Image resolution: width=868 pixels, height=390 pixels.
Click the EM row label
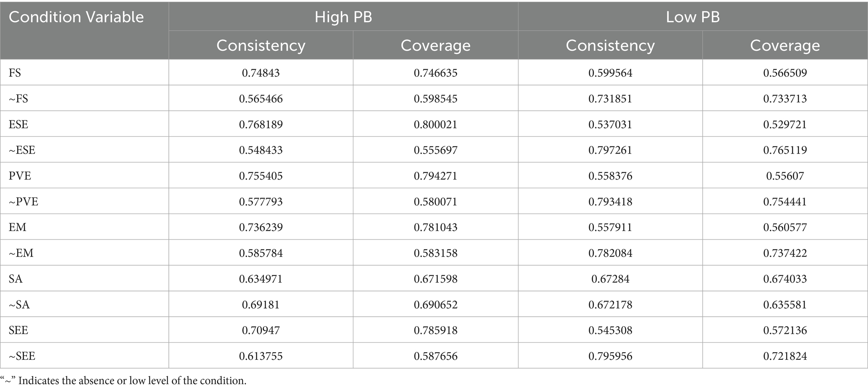(18, 227)
